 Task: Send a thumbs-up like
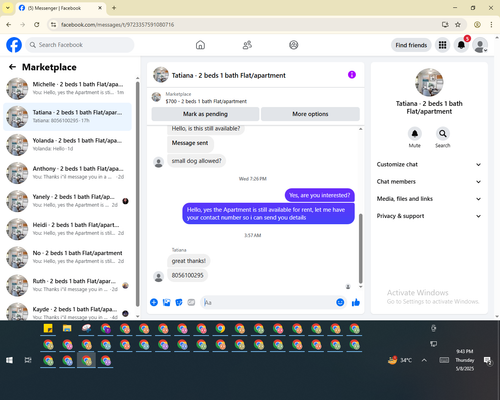pos(356,302)
